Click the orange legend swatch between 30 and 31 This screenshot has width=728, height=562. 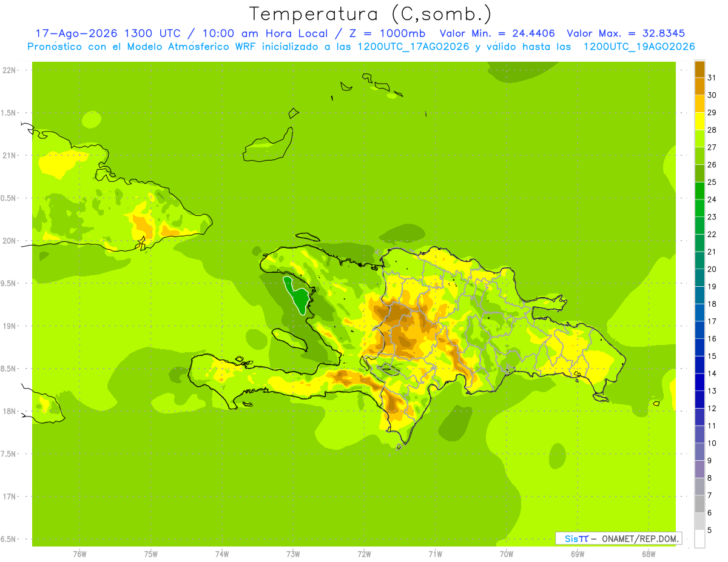coord(699,86)
